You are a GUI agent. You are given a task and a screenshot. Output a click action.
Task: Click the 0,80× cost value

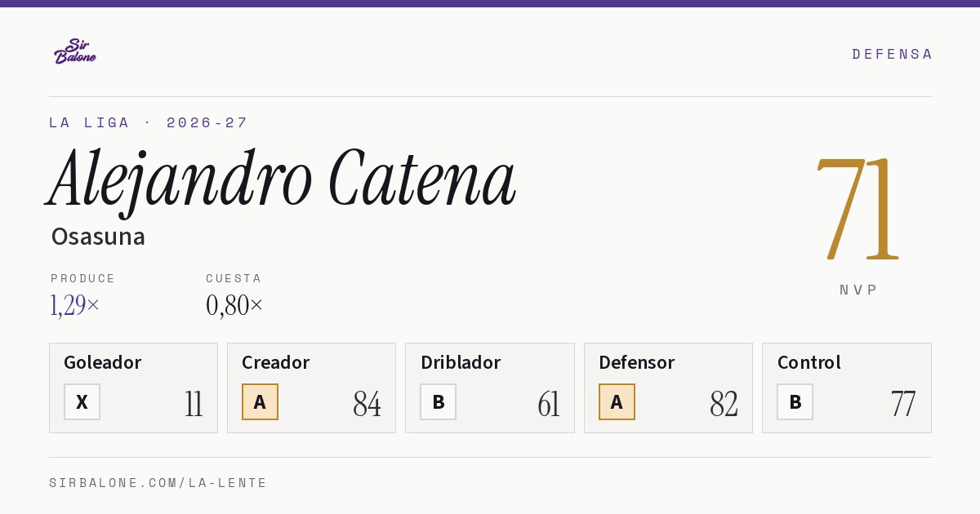pyautogui.click(x=234, y=305)
